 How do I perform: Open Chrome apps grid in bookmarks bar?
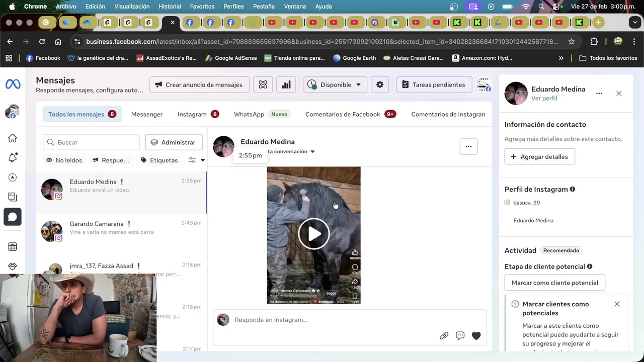pyautogui.click(x=9, y=58)
